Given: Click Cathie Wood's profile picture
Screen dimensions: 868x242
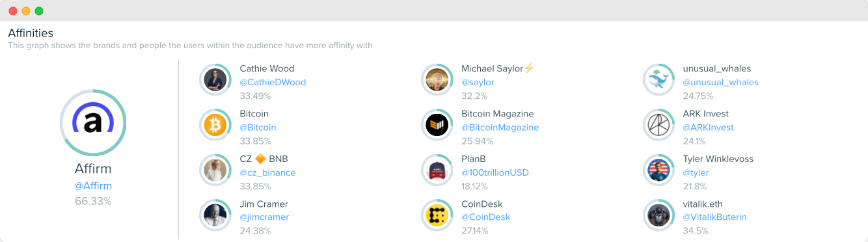Looking at the screenshot, I should click(215, 80).
